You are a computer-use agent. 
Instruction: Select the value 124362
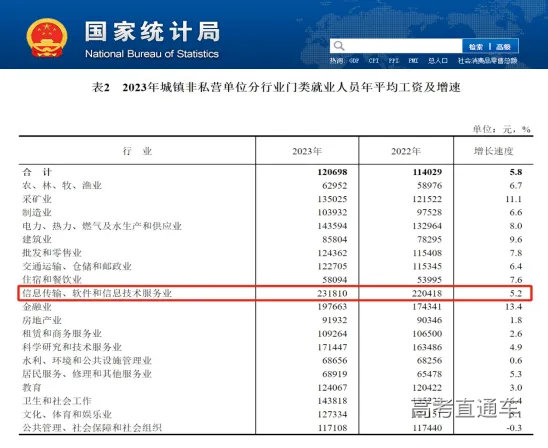[x=332, y=253]
